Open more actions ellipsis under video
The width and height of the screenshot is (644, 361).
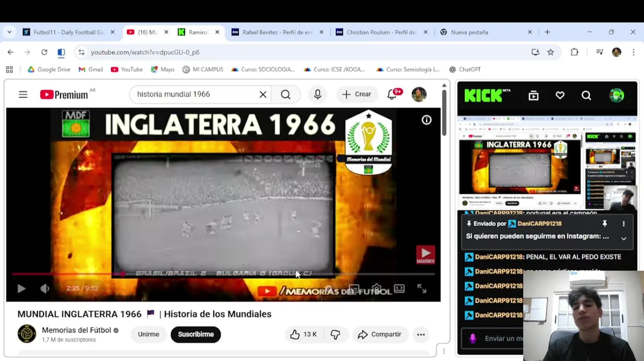421,334
